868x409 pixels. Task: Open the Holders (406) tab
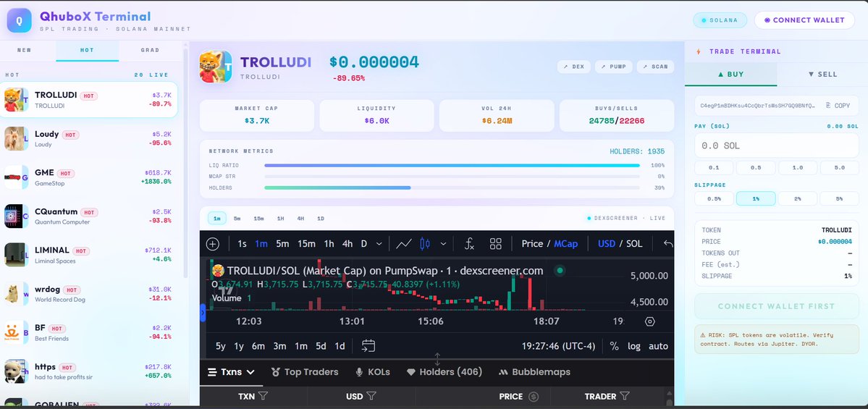pyautogui.click(x=444, y=372)
